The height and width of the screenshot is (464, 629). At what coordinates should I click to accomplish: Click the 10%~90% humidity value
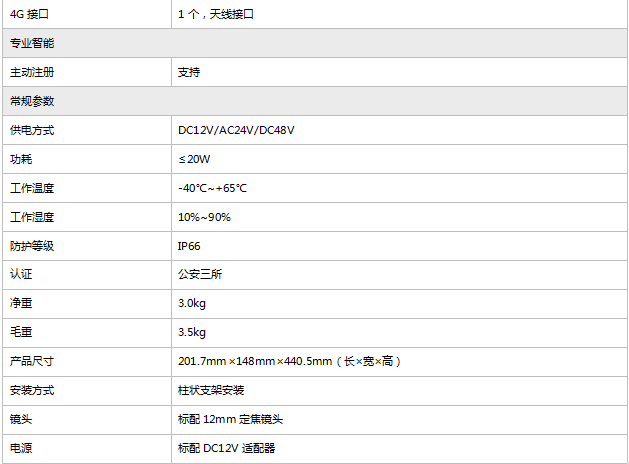(204, 217)
